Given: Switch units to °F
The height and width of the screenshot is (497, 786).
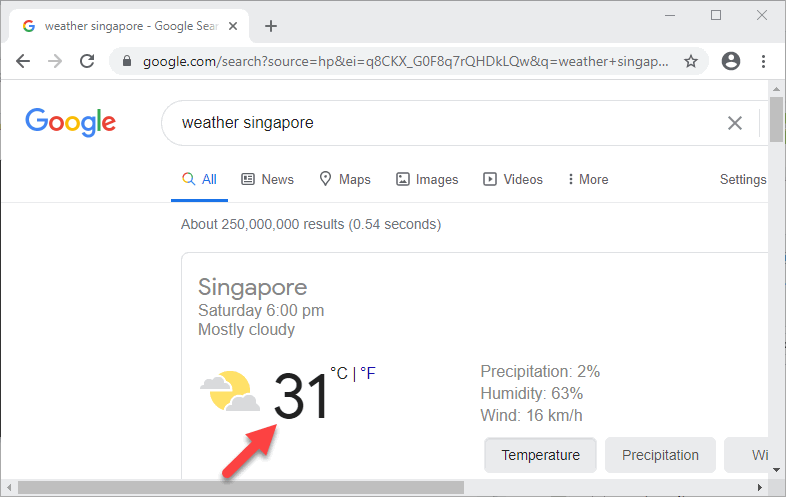Looking at the screenshot, I should tap(368, 373).
